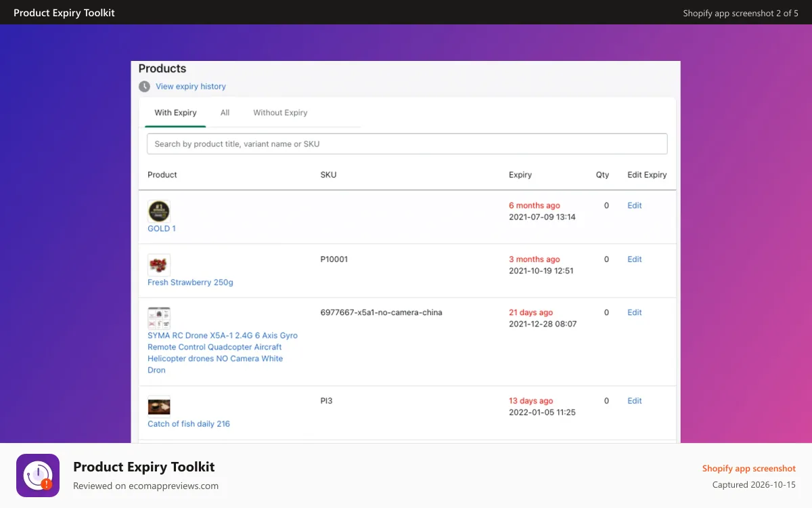Click the footer Product Expiry Toolkit title
Viewport: 812px width, 508px height.
(144, 467)
